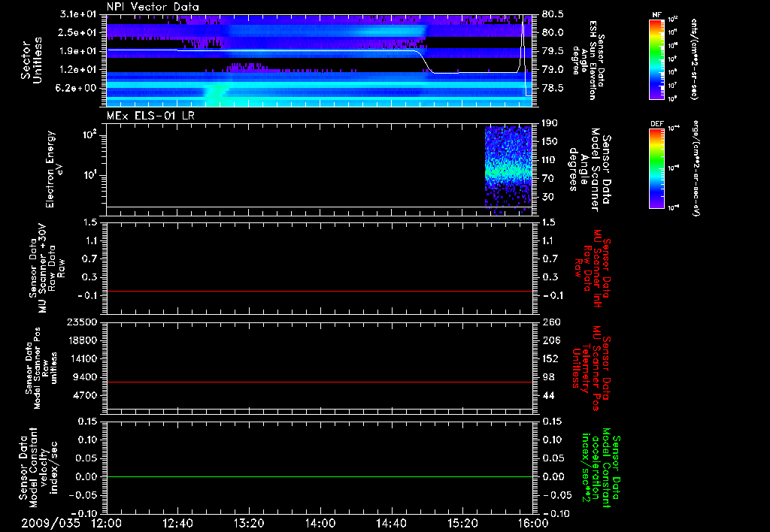Click the "78.5" sun elevation tick
Viewport: 770px width, 532px height.
(553, 88)
